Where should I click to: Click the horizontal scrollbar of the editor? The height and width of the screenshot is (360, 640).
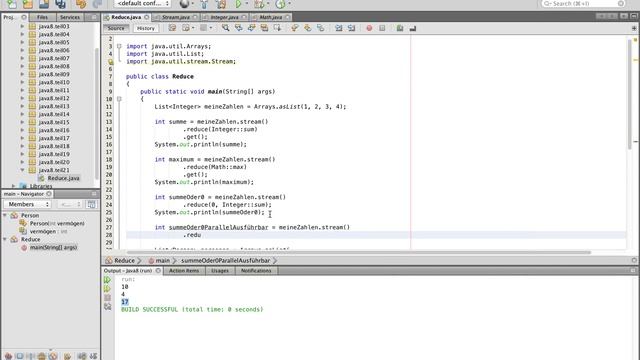click(x=358, y=252)
